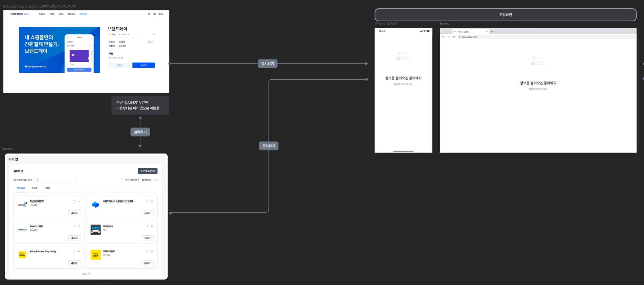
Task: Open the 관련서비스 menu in store header
Action: (x=71, y=14)
